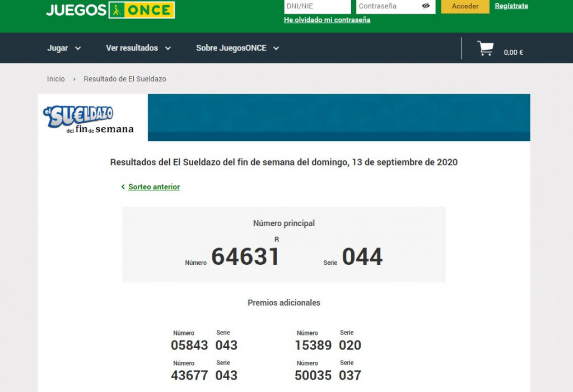
Task: Go to Inicio breadcrumb
Action: tap(56, 79)
